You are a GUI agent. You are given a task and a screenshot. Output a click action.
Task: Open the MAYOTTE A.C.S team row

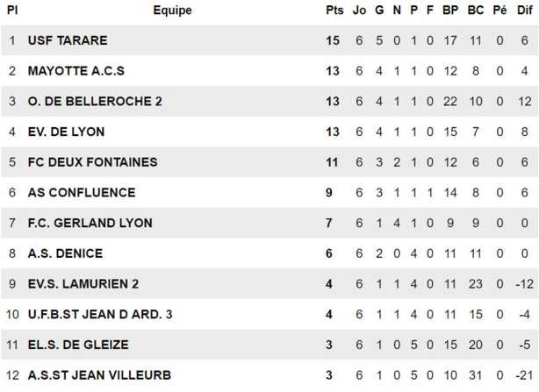[x=76, y=71]
